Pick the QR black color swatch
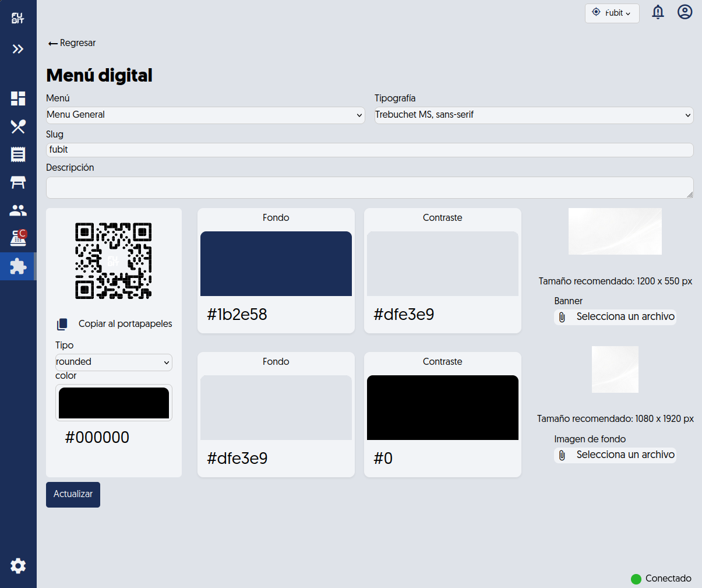The width and height of the screenshot is (702, 588). click(114, 403)
